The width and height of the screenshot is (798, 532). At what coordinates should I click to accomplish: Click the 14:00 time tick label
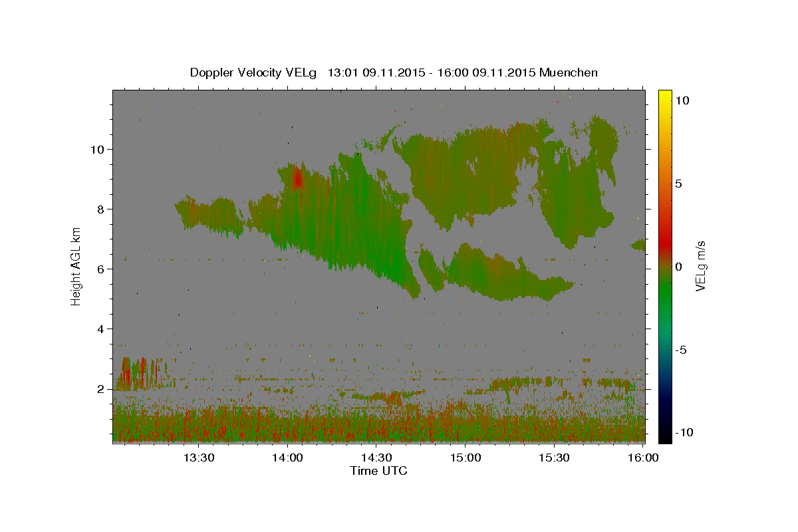pyautogui.click(x=287, y=458)
